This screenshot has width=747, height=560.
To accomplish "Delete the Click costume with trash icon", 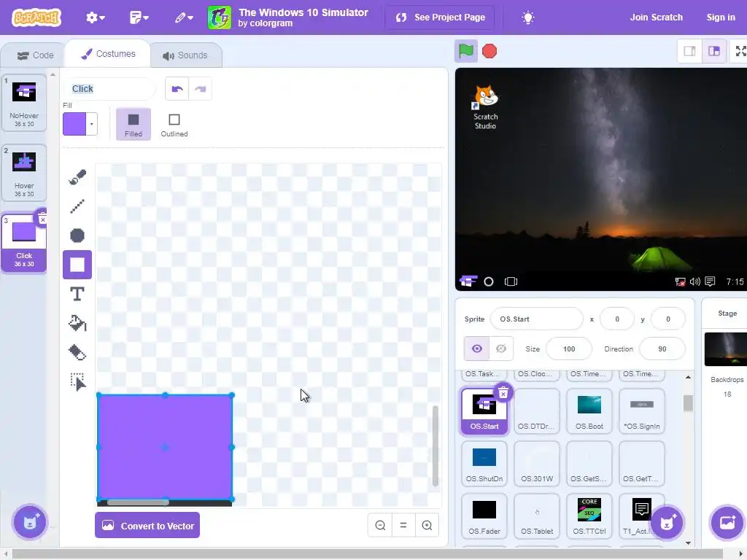I will pyautogui.click(x=42, y=219).
